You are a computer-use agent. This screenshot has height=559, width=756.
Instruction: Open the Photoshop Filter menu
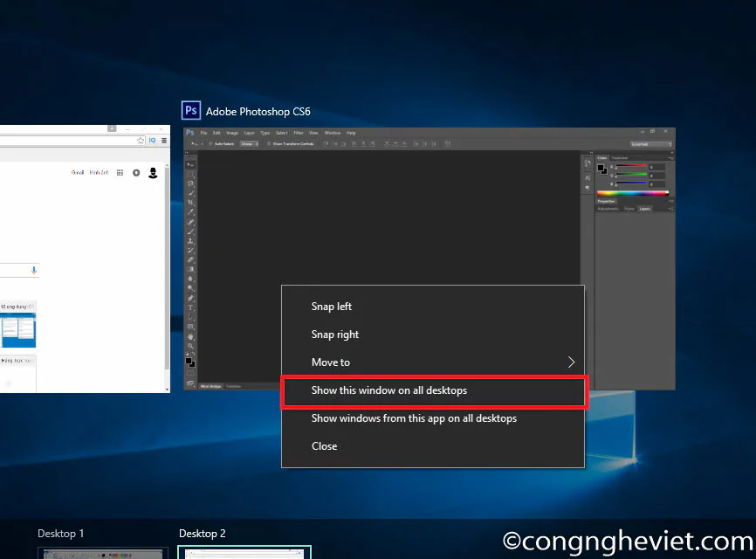coord(299,133)
